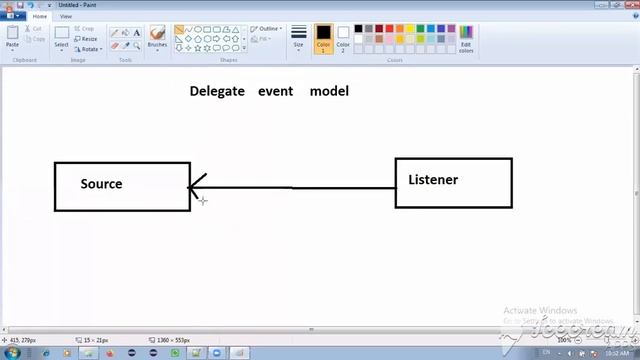The height and width of the screenshot is (360, 640).
Task: Select the Magnifier tool
Action: 137,46
